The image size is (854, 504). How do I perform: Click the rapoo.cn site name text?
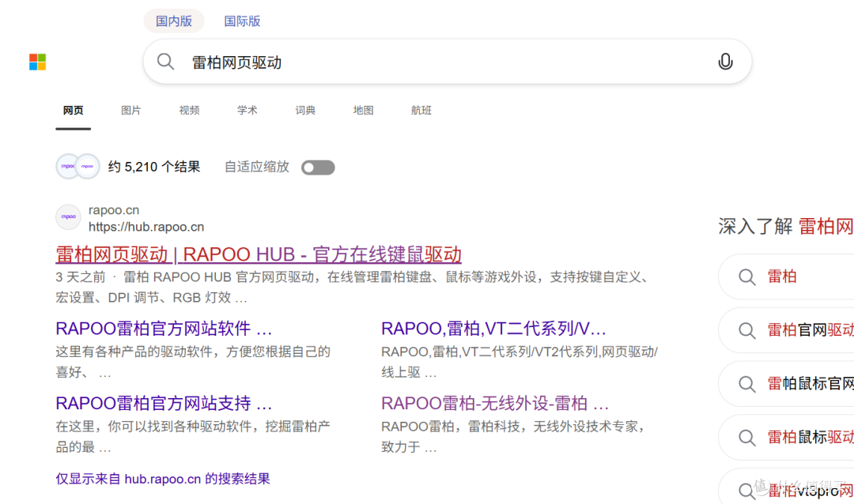[114, 210]
